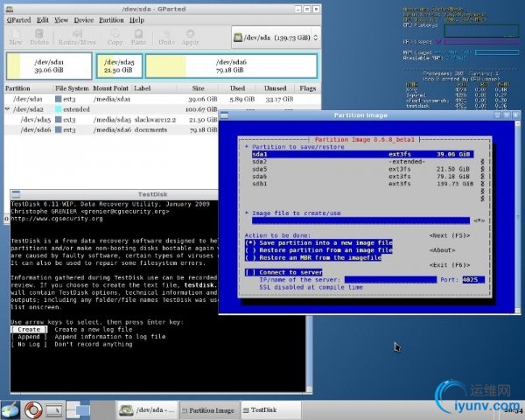Open the Partition menu in GParted
This screenshot has height=420, width=525.
pos(111,19)
